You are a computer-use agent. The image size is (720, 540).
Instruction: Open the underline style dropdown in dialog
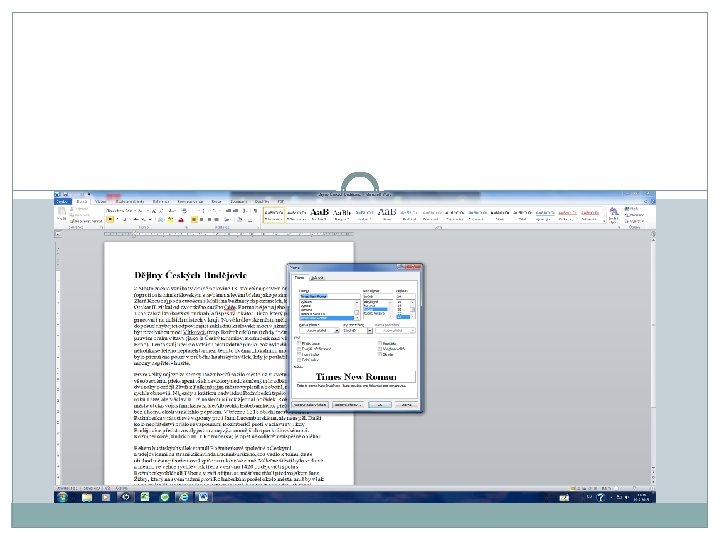point(370,331)
